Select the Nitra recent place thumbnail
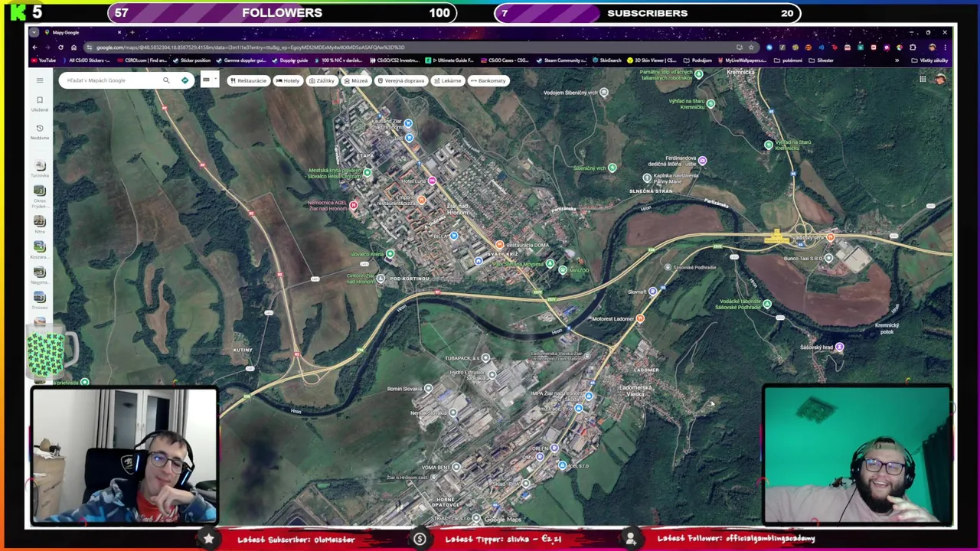980x551 pixels. [40, 221]
